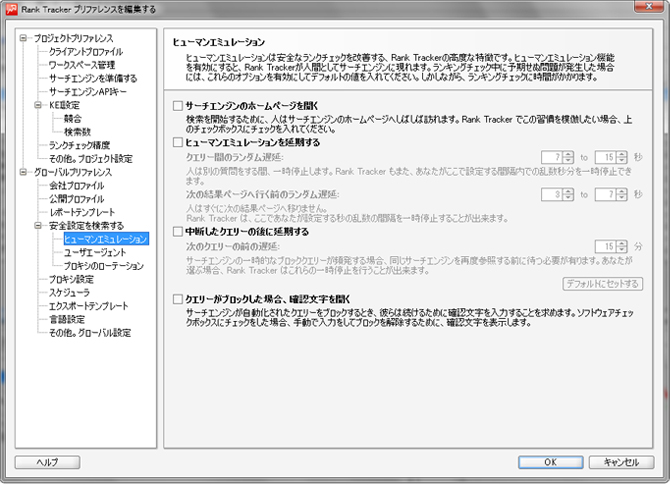Select スケジューラ tree item
This screenshot has height=485, width=670.
pos(69,293)
